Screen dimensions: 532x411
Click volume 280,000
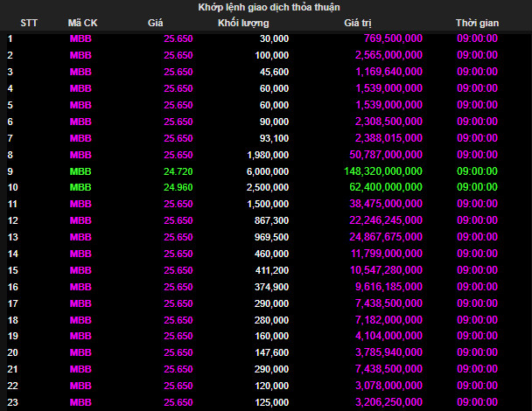(x=272, y=320)
